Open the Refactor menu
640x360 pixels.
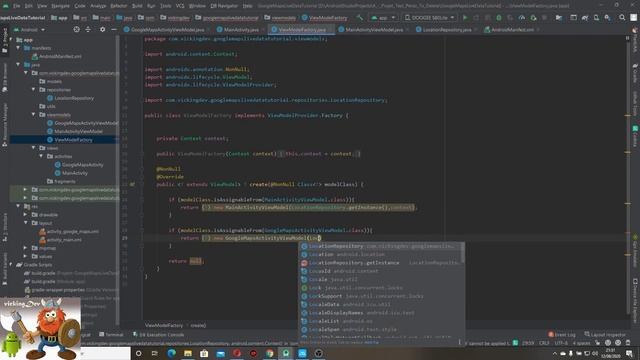click(x=119, y=6)
